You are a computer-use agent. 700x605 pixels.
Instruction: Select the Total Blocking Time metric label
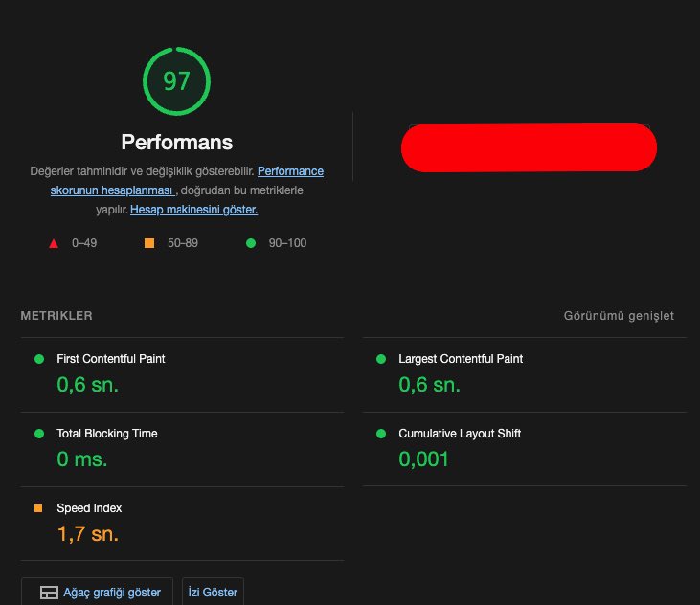click(107, 434)
